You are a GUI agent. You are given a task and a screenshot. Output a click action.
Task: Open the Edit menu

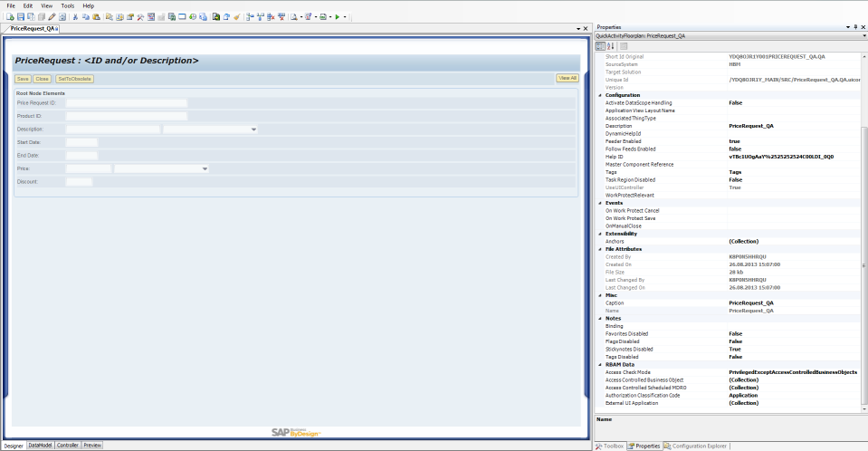[28, 5]
